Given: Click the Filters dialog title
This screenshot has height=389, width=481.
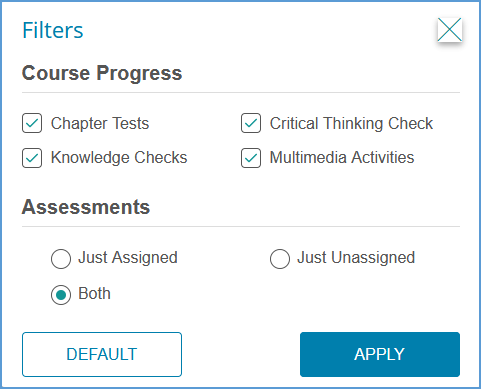Looking at the screenshot, I should pyautogui.click(x=53, y=30).
